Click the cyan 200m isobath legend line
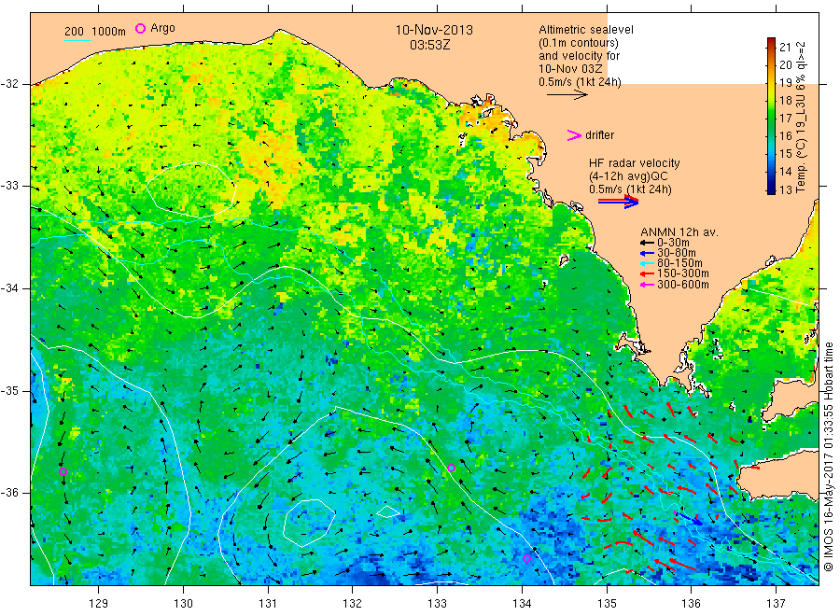Image resolution: width=840 pixels, height=616 pixels. pos(77,40)
